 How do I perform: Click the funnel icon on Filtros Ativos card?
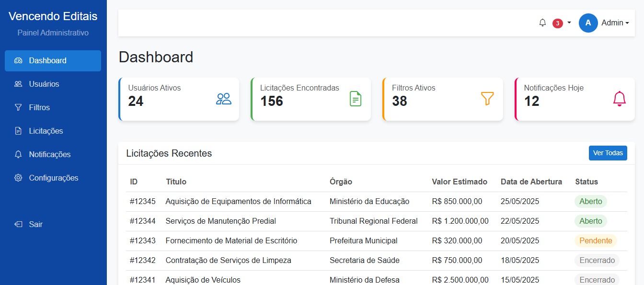pyautogui.click(x=487, y=99)
